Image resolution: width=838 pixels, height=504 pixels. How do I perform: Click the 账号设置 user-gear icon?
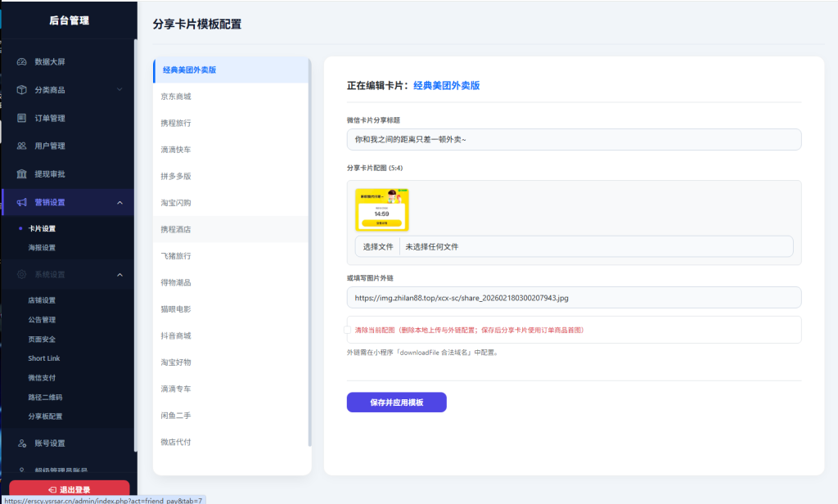coord(21,443)
